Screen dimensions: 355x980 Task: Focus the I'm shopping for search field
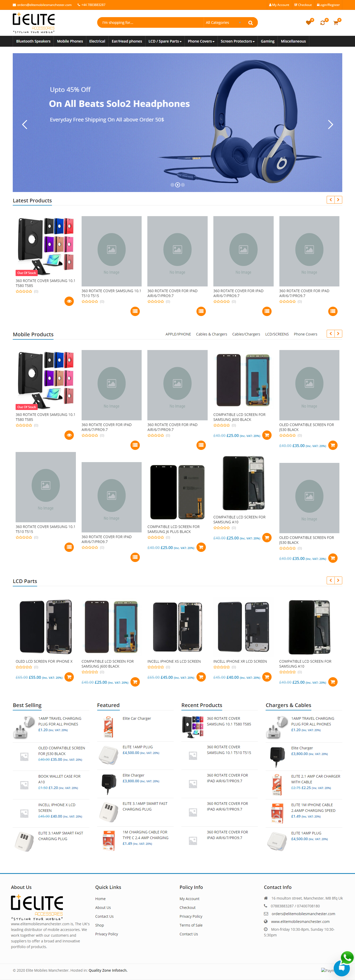[x=150, y=23]
